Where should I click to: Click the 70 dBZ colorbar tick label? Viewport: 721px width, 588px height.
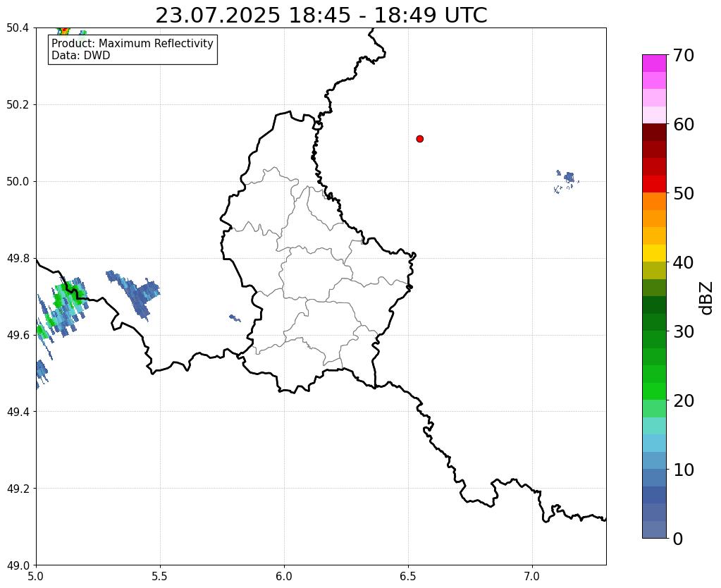[684, 55]
